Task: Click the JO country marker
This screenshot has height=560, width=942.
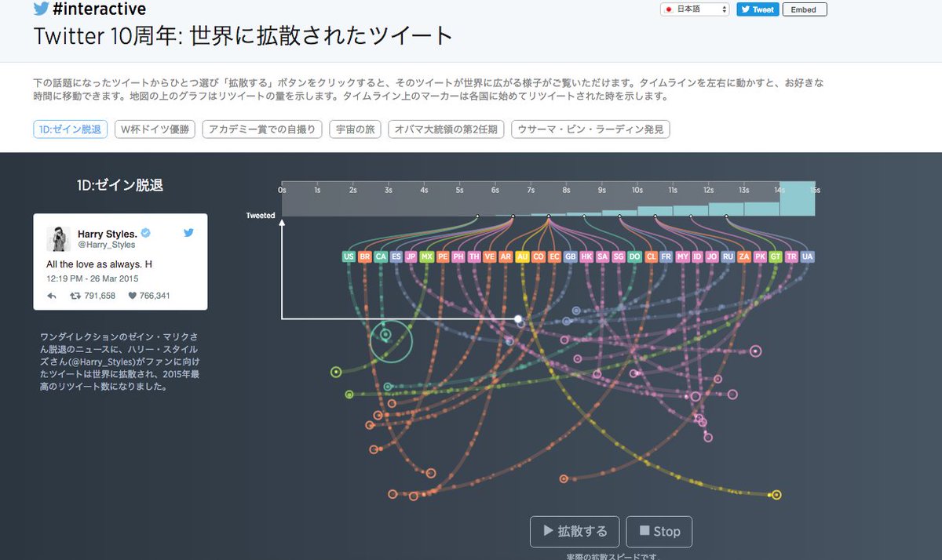Action: (712, 256)
